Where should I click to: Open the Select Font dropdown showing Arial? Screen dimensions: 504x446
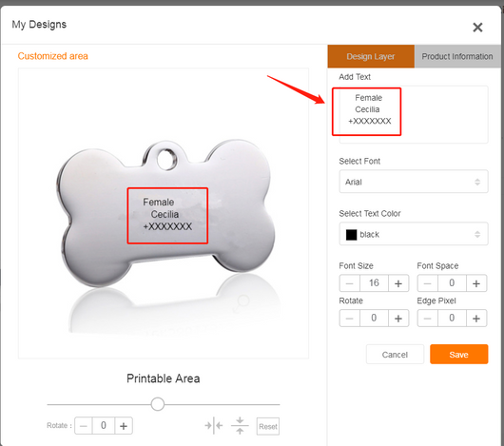414,182
